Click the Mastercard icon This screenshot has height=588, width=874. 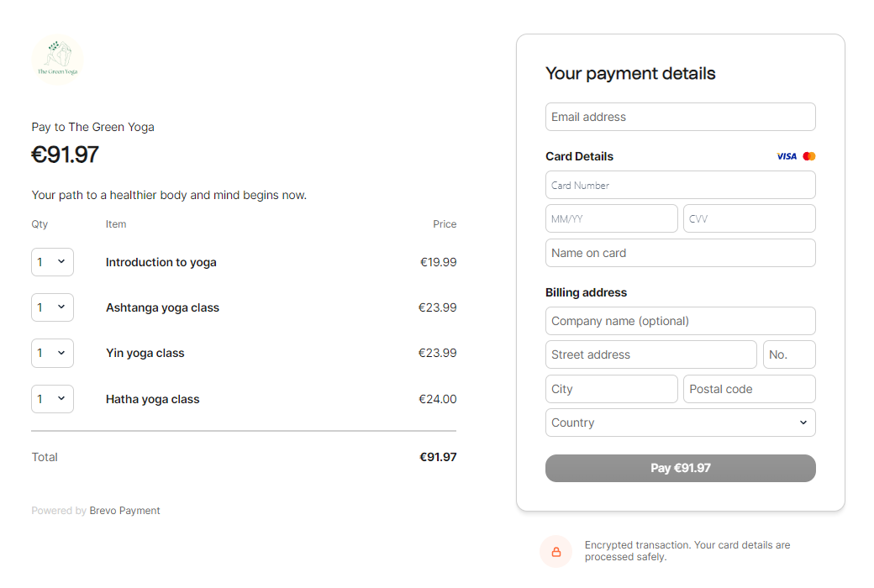click(x=809, y=156)
